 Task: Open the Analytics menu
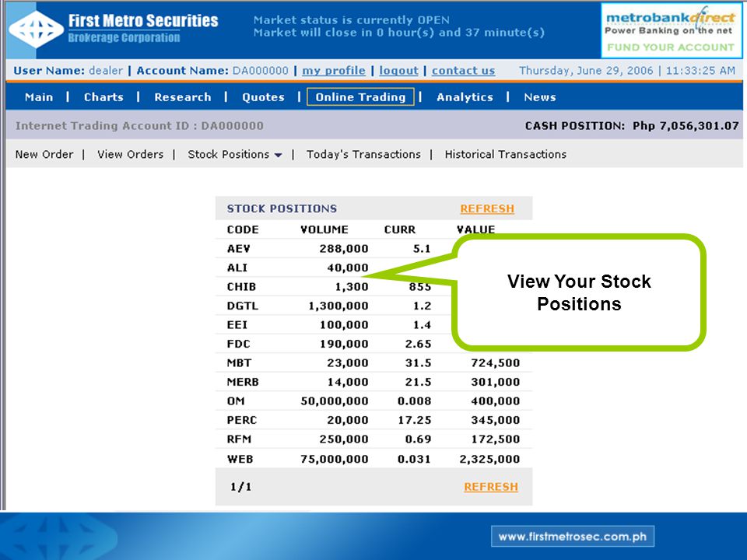465,97
